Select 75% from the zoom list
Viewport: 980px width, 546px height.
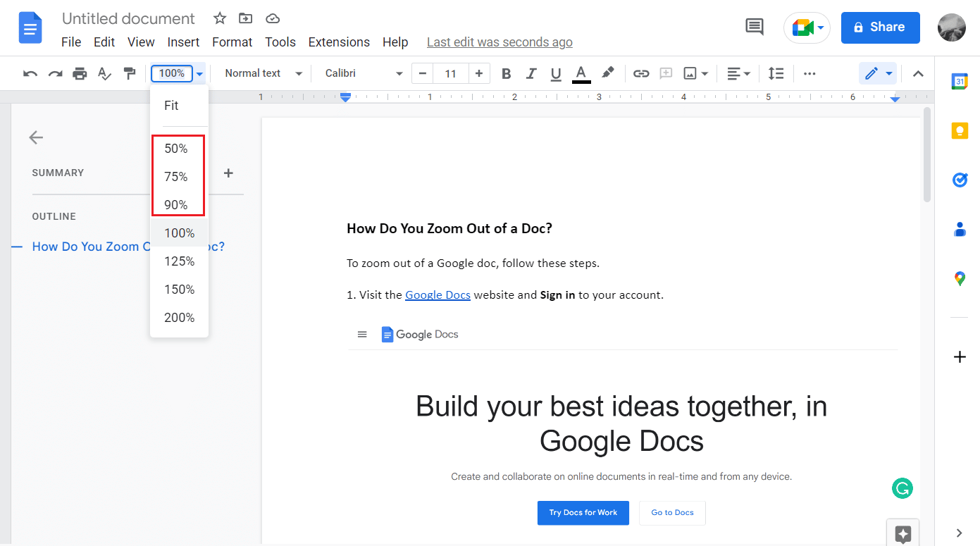pyautogui.click(x=176, y=177)
